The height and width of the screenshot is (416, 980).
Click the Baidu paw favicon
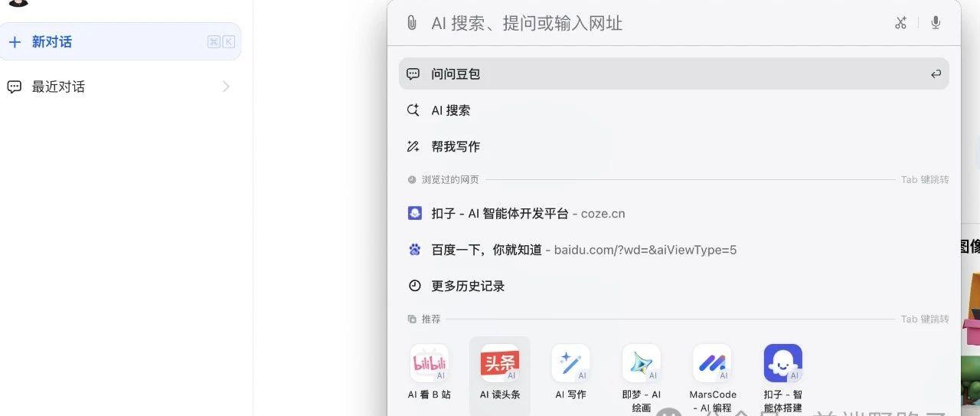point(414,250)
